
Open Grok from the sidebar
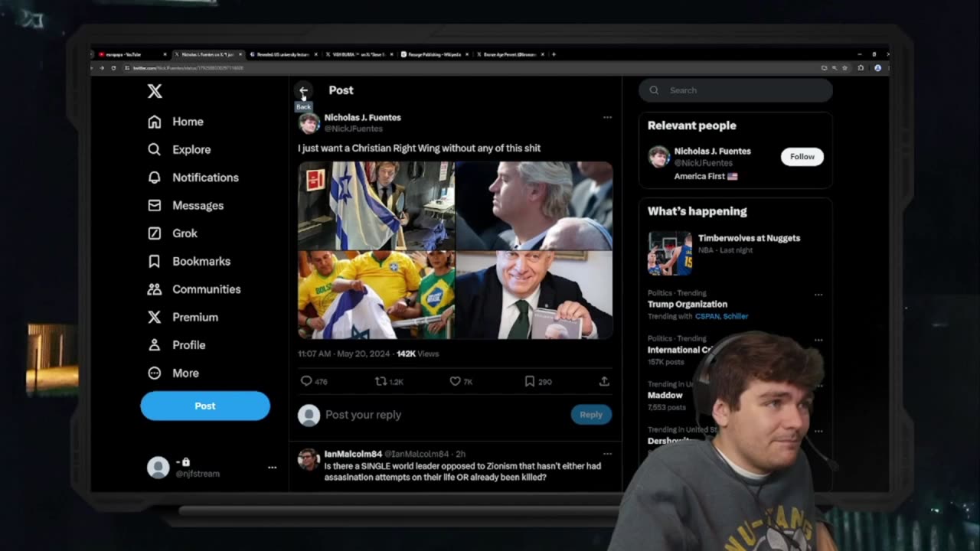pos(172,233)
